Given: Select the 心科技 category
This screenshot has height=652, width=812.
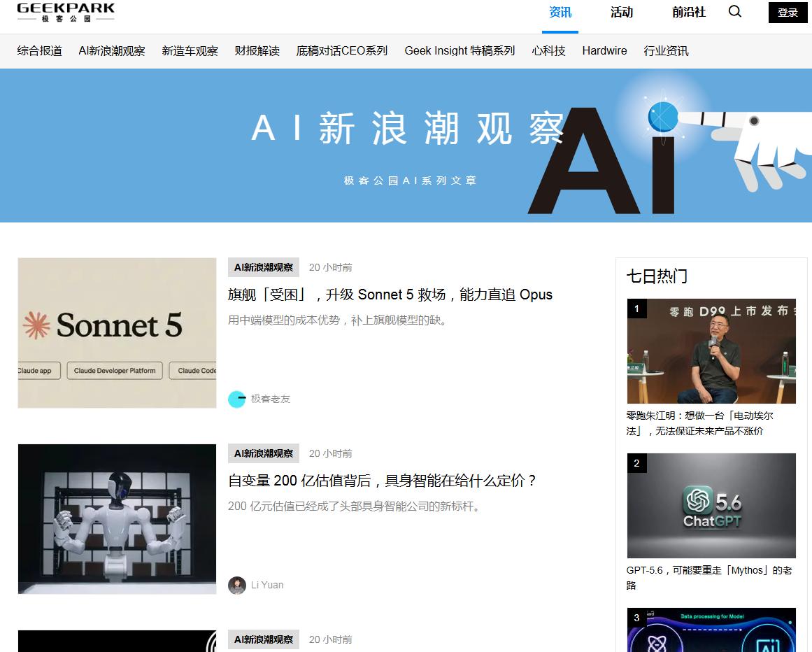Looking at the screenshot, I should pos(548,51).
